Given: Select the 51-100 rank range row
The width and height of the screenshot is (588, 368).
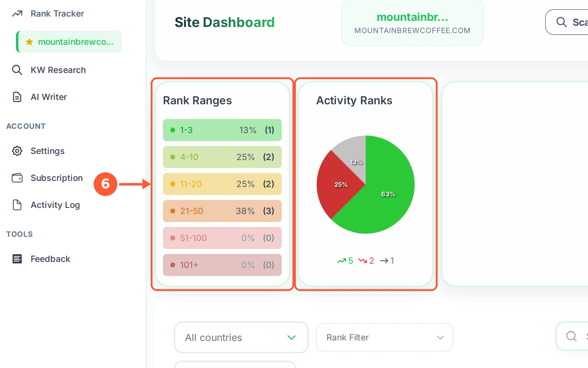Looking at the screenshot, I should click(222, 238).
